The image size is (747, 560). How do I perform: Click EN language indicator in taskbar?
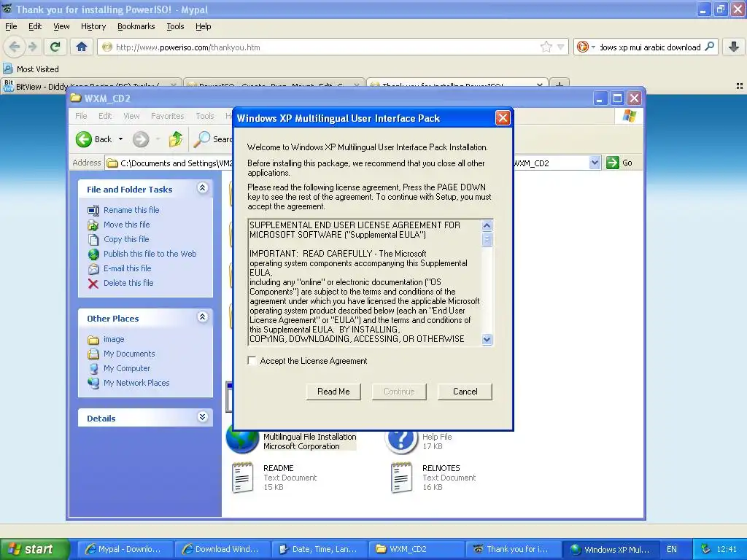672,549
